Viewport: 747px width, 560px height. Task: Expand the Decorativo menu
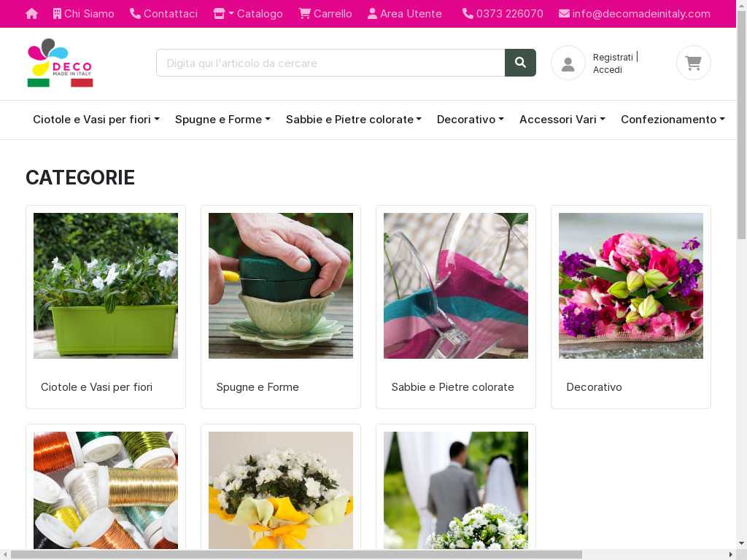pos(471,120)
